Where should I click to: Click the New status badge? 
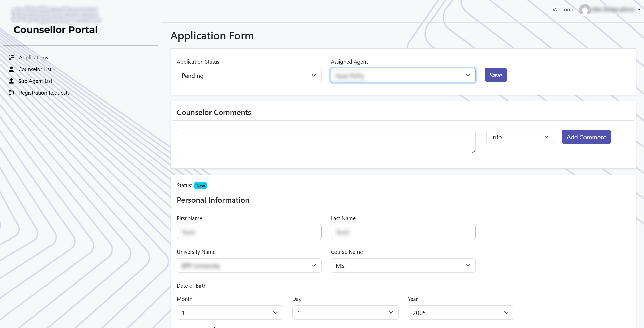(x=200, y=186)
